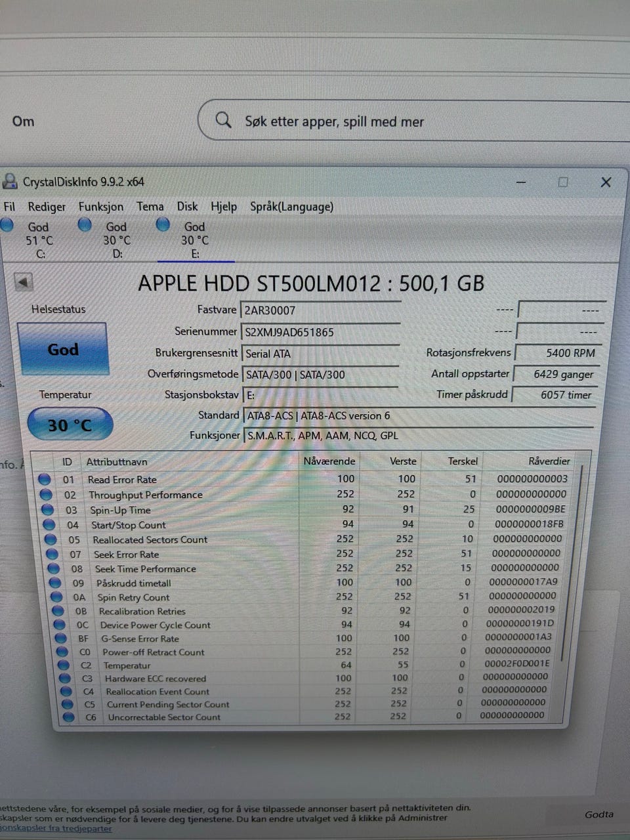
Task: Click the Råverdier column header
Action: (549, 461)
